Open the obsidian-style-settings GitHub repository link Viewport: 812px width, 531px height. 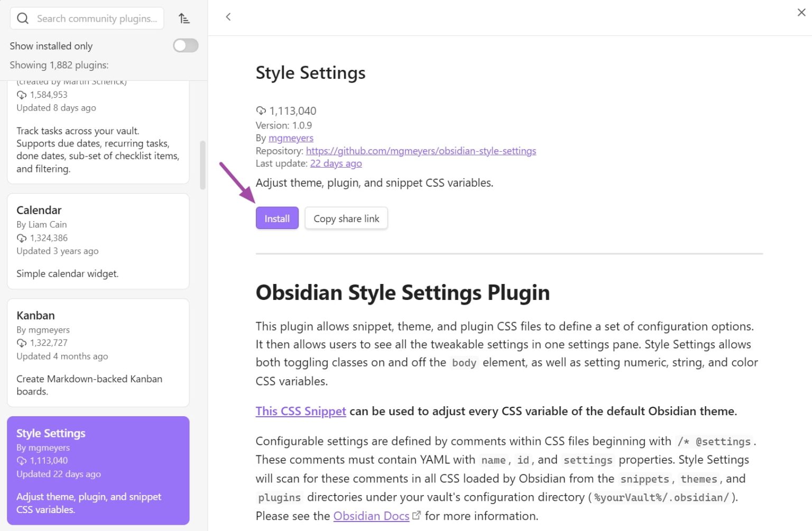click(421, 151)
